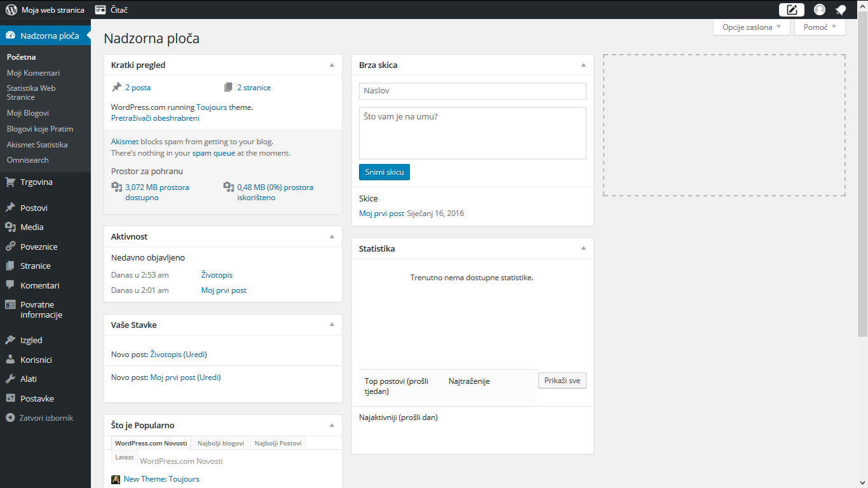Open the Čitač reader icon
868x488 pixels.
100,10
